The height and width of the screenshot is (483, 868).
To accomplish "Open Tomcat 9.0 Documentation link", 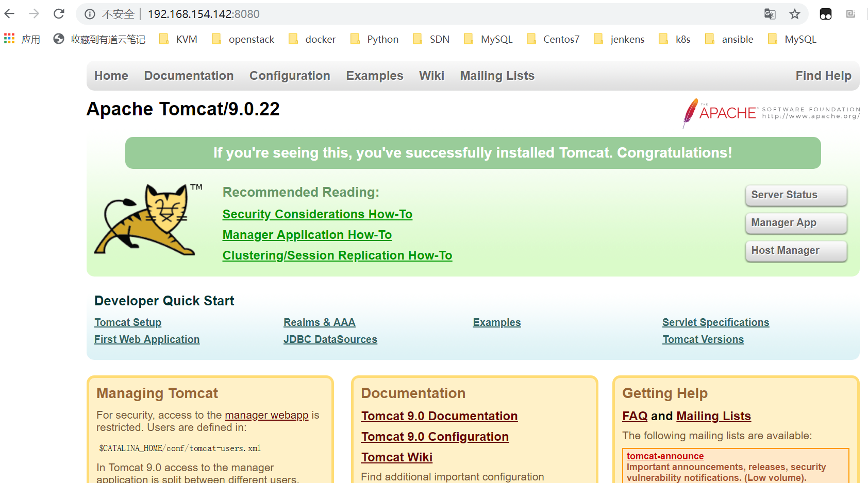I will pos(440,416).
